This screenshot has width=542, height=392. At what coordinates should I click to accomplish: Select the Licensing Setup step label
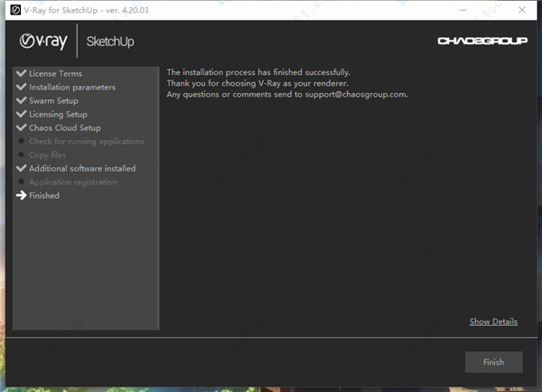pos(58,115)
